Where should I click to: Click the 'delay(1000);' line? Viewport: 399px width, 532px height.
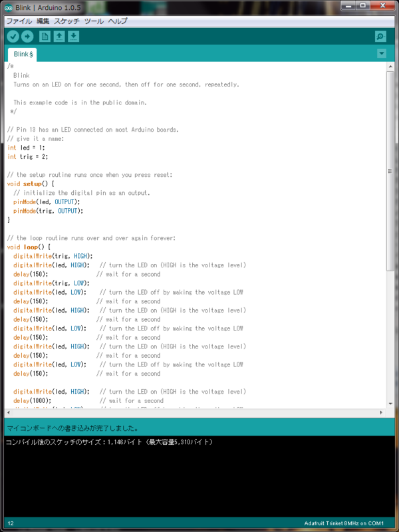(x=33, y=401)
